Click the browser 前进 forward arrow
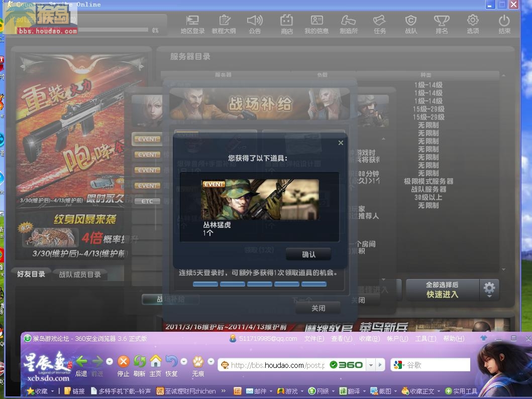 click(x=97, y=361)
